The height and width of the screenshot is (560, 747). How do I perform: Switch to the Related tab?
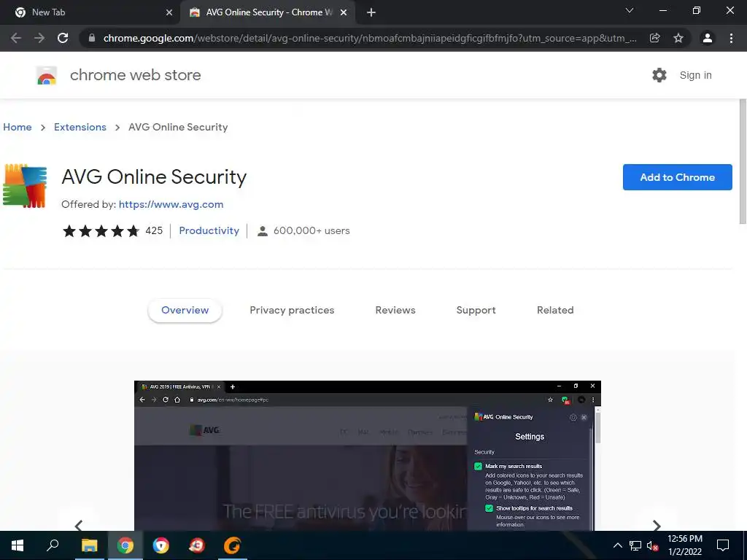click(555, 310)
